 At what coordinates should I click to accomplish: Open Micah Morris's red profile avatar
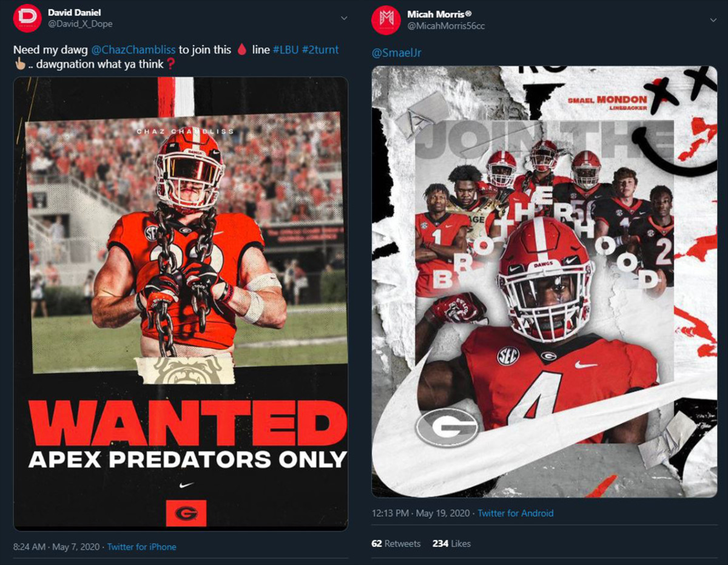click(x=386, y=20)
